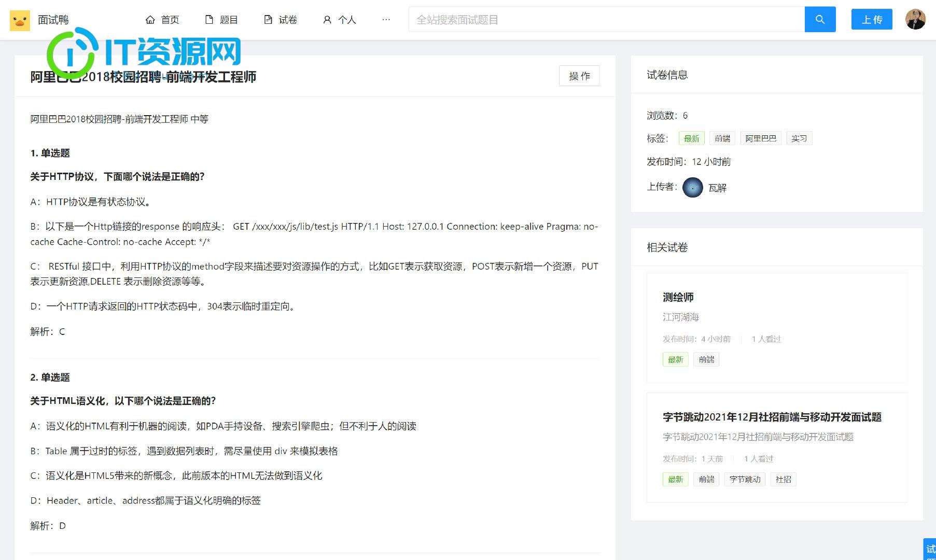Click the 面试鸭 site name text

[53, 20]
